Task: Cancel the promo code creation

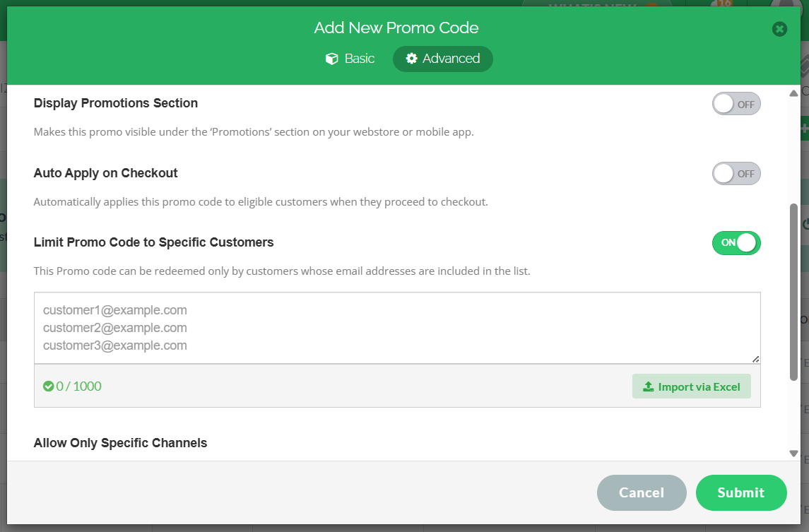Action: pyautogui.click(x=642, y=492)
